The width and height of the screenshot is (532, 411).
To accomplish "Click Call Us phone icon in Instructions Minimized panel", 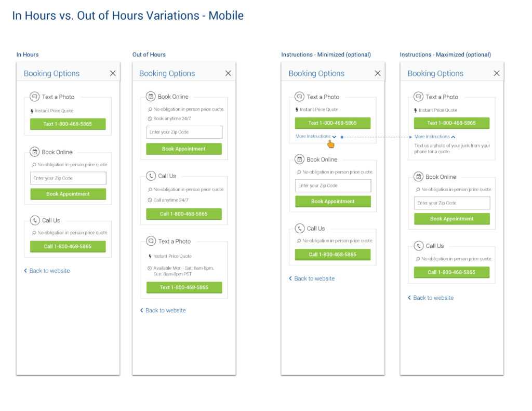I will tap(300, 229).
